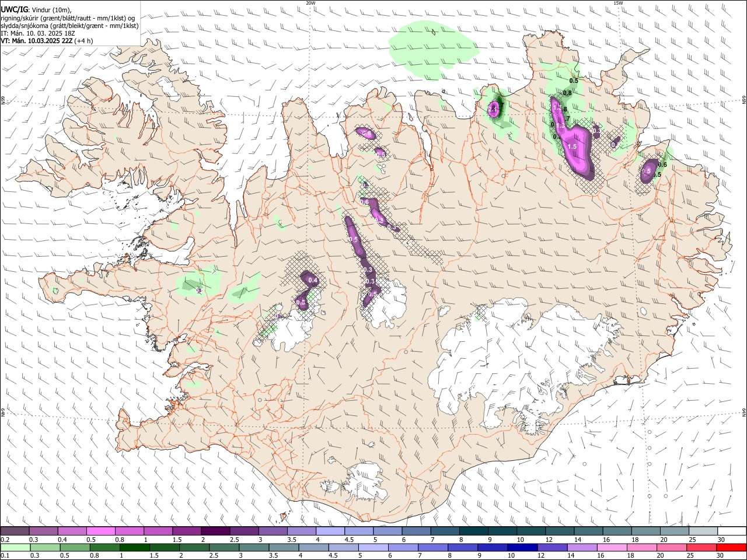Click the '25' label in the lower legend row
Screen dimensions: 747x560
(689, 555)
